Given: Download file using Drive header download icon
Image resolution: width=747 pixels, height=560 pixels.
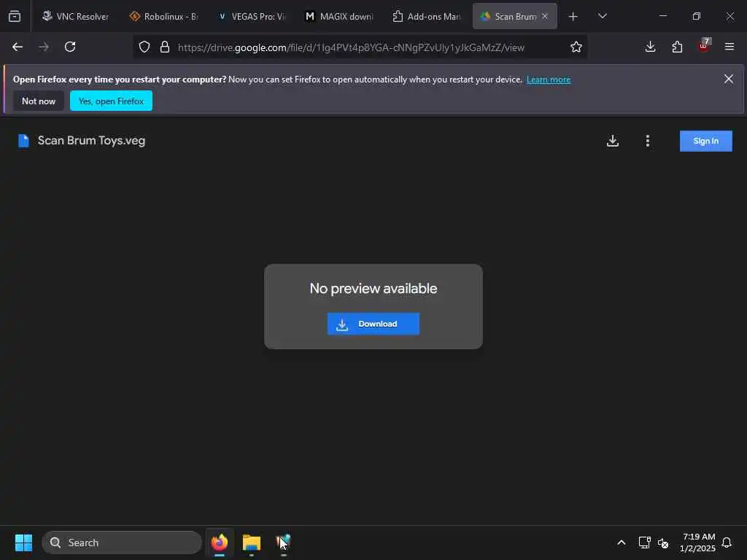Looking at the screenshot, I should point(613,141).
